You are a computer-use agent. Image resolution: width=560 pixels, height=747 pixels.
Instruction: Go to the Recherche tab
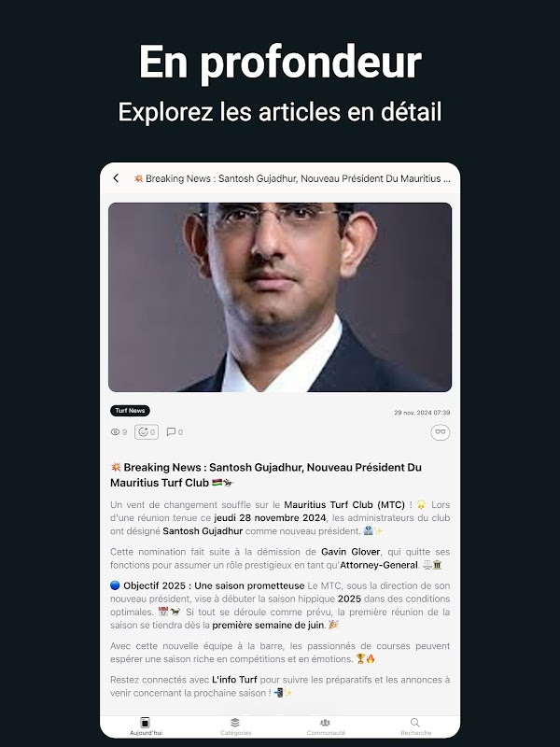(415, 726)
